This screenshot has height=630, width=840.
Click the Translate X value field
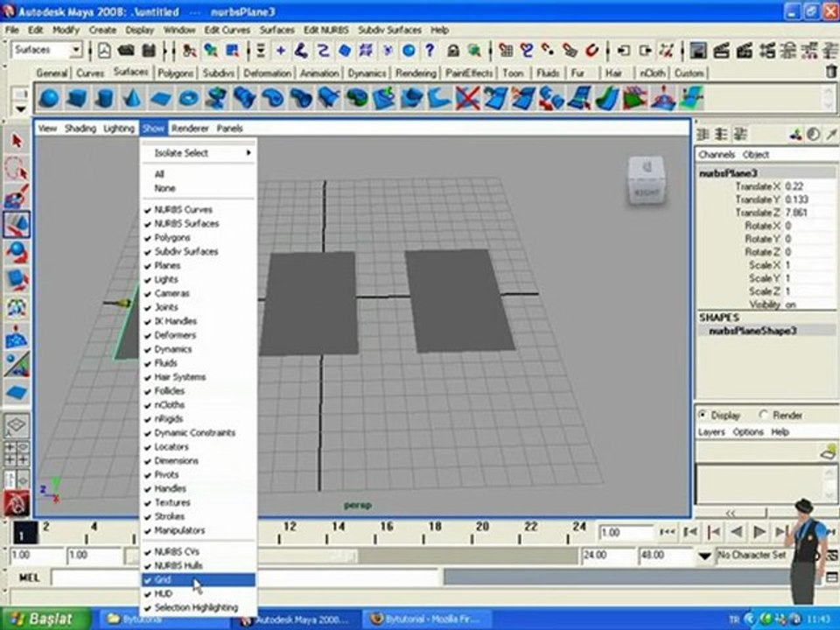tap(808, 186)
